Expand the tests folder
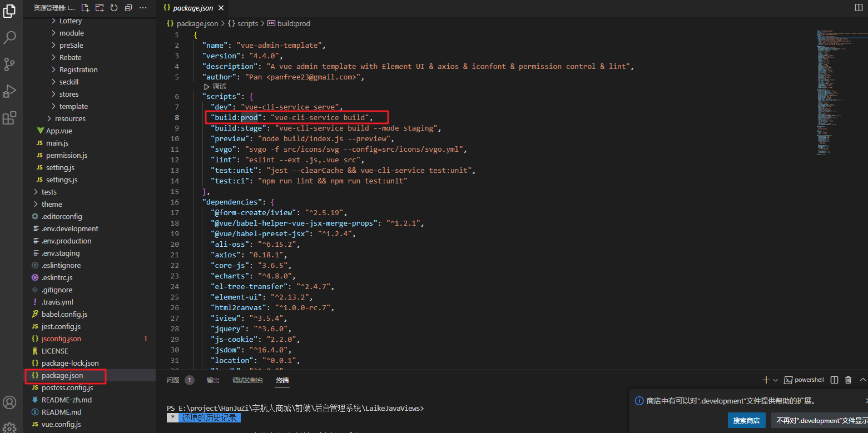 pyautogui.click(x=49, y=192)
